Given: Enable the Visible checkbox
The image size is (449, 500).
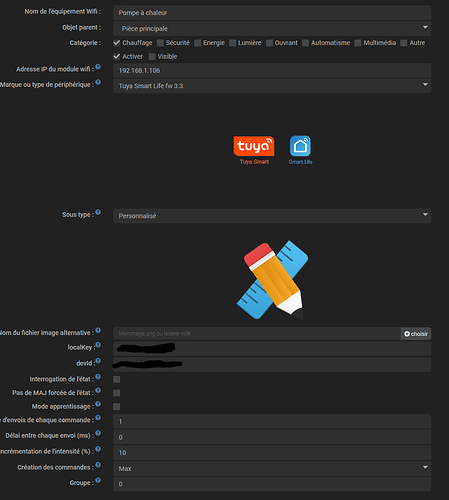Looking at the screenshot, I should coord(152,57).
